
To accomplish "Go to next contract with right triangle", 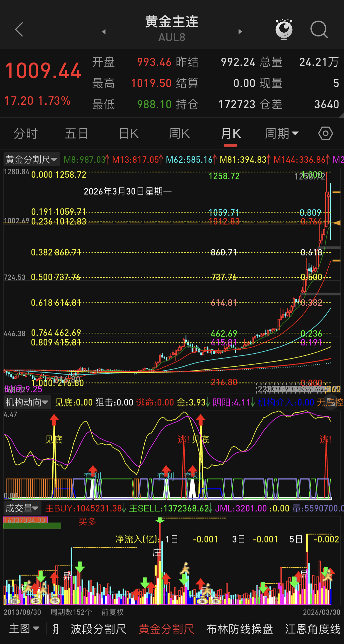I will tap(240, 31).
